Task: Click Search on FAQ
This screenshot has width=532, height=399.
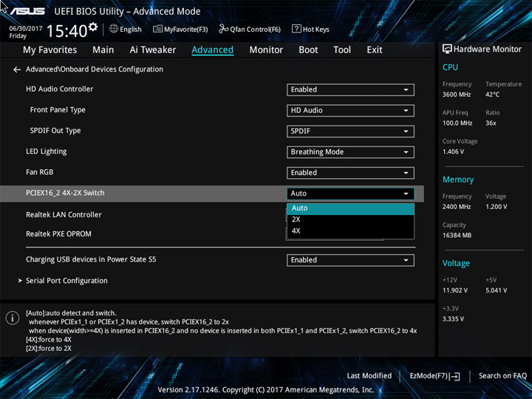Action: pyautogui.click(x=502, y=375)
